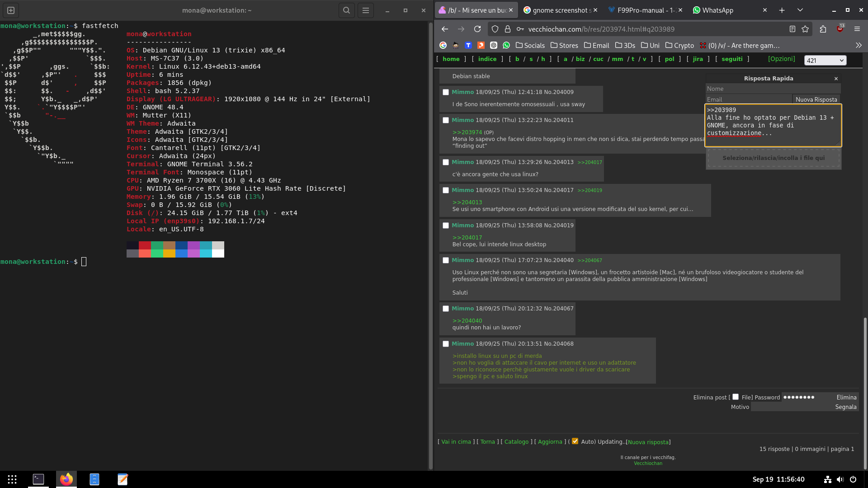Open the Firefox extensions puzzle icon

click(823, 29)
